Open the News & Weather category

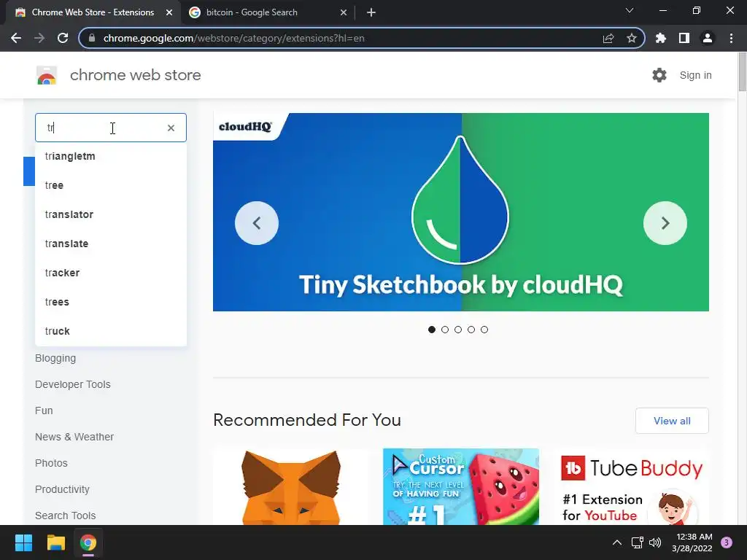pyautogui.click(x=74, y=437)
